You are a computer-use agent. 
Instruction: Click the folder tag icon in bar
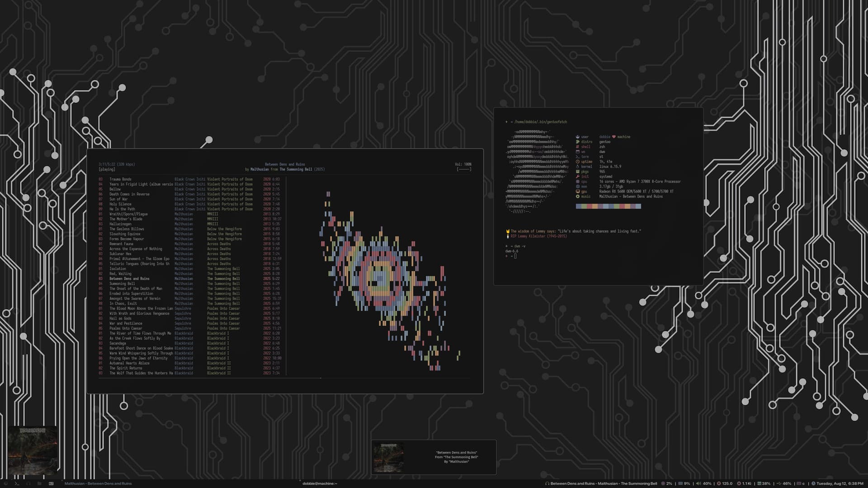point(39,483)
